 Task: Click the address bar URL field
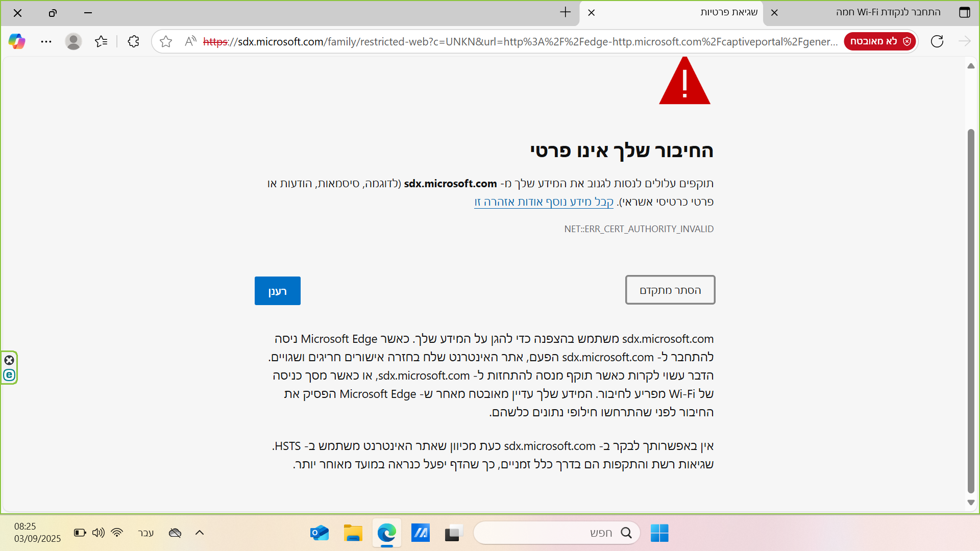(x=521, y=41)
